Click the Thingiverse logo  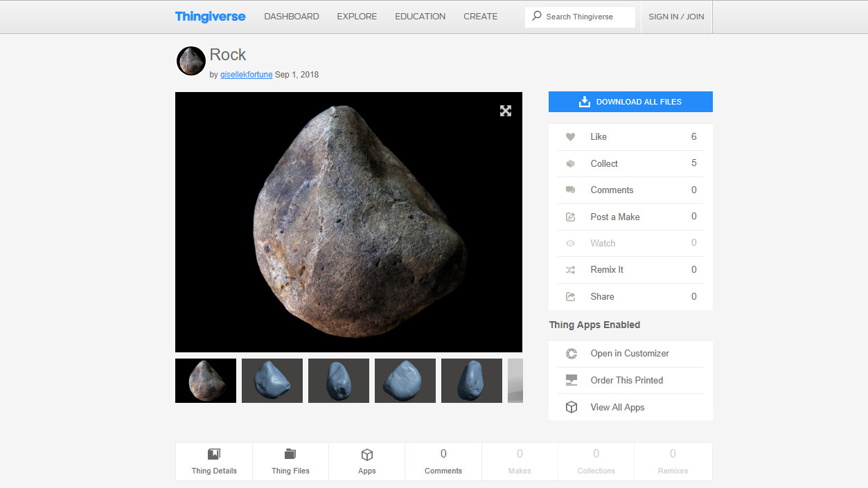(210, 17)
